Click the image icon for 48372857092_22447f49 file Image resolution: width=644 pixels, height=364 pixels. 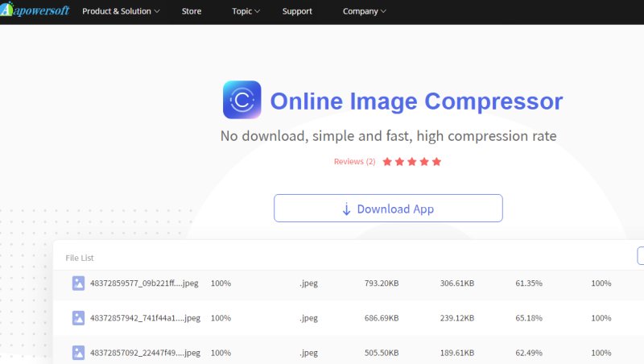click(x=78, y=353)
